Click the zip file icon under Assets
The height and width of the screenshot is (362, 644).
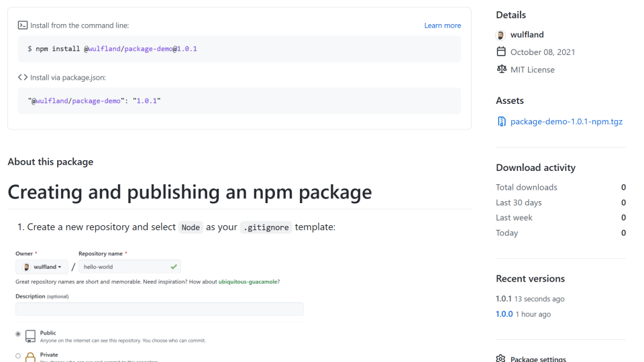click(501, 121)
